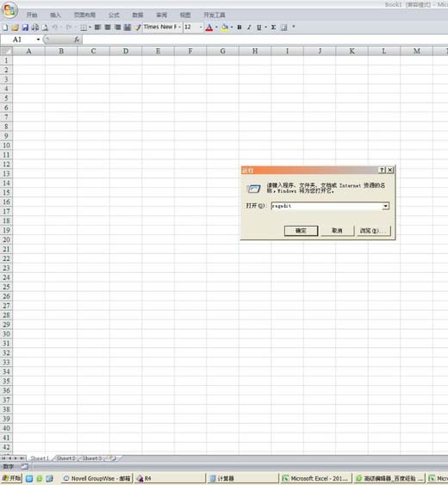Screen dimensions: 448x485
Task: Select the Format Painter brush
Action: [137, 28]
